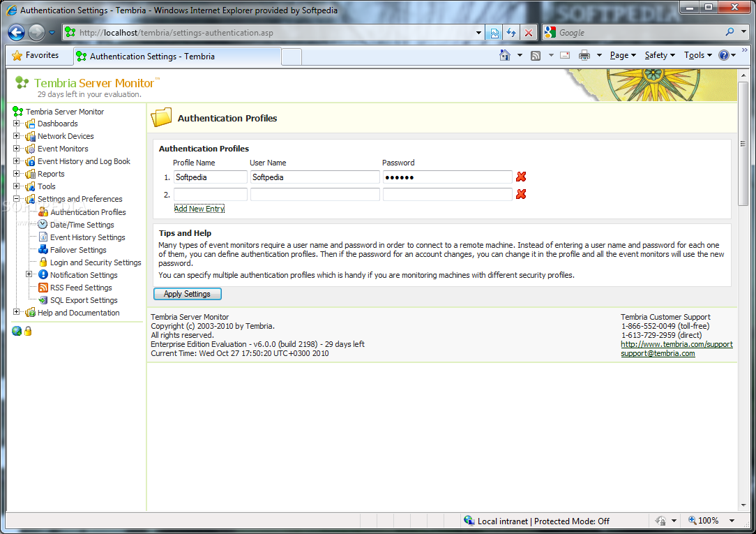Open a new blank tab
756x534 pixels.
(x=292, y=57)
